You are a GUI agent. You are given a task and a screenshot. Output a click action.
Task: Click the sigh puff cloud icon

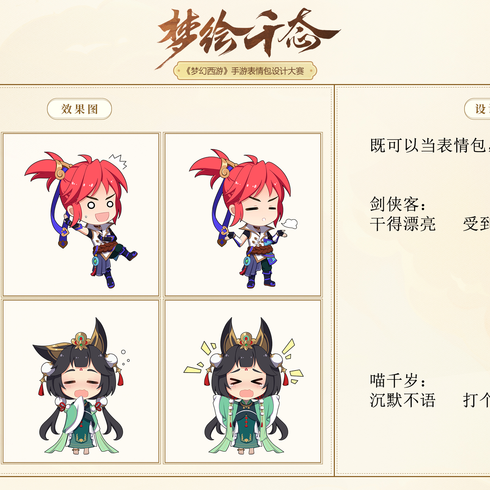coord(290,223)
